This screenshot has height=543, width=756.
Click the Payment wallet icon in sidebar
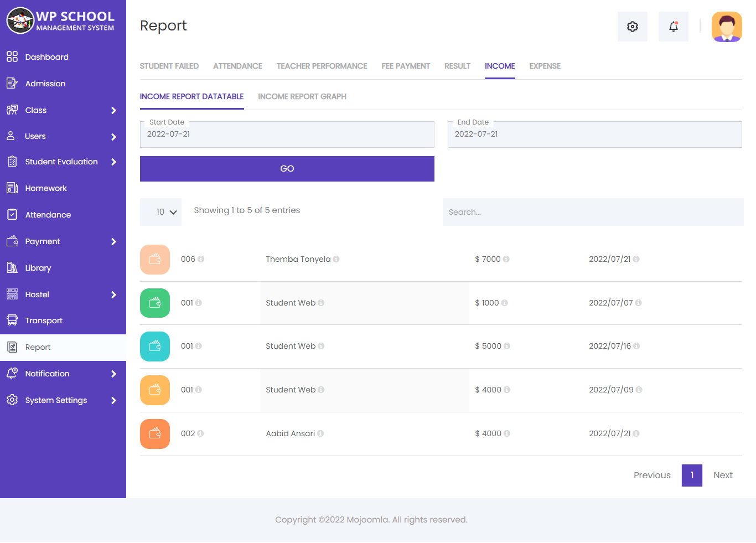[x=12, y=241]
